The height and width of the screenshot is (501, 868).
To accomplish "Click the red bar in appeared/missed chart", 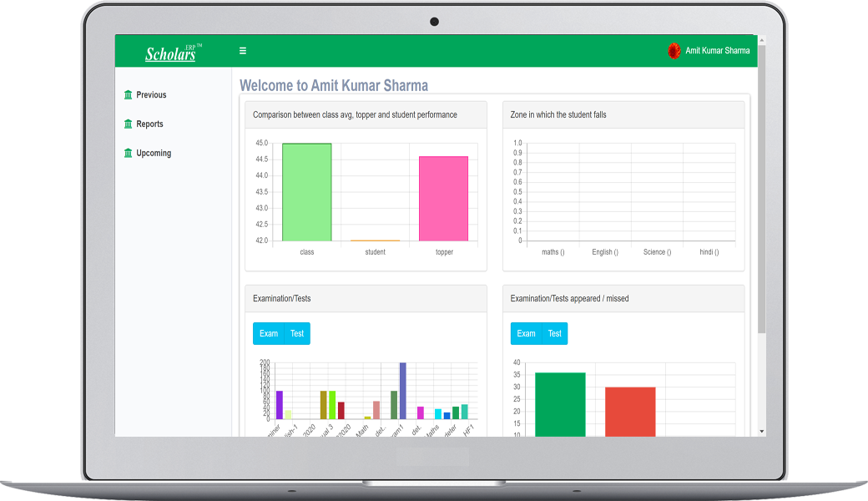I will coord(630,411).
